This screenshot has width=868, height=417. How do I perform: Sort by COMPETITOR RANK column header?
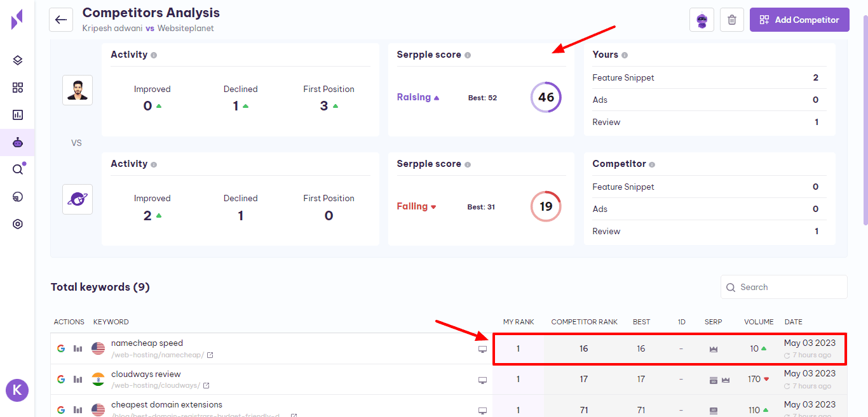(584, 322)
